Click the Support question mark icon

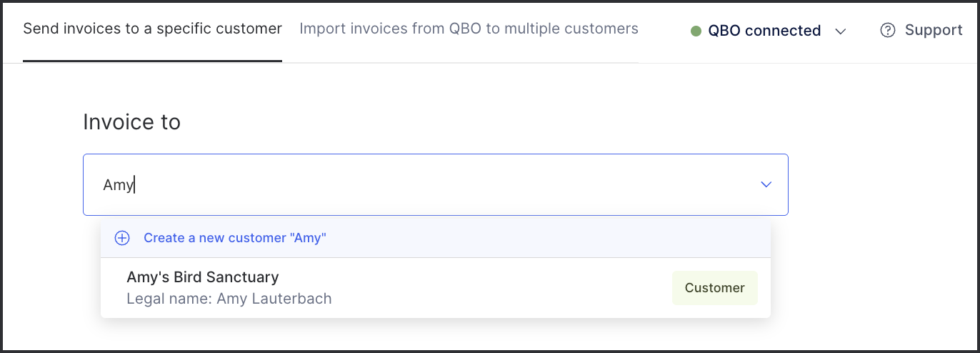coord(888,30)
